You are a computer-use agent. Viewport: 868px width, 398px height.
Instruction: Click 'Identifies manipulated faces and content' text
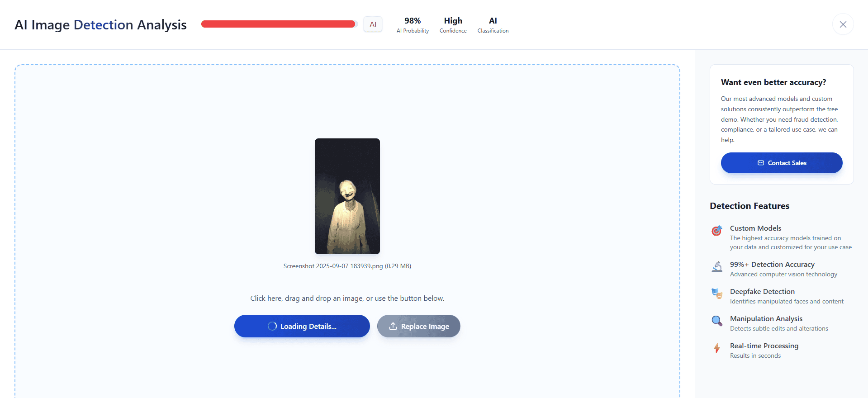coord(787,302)
